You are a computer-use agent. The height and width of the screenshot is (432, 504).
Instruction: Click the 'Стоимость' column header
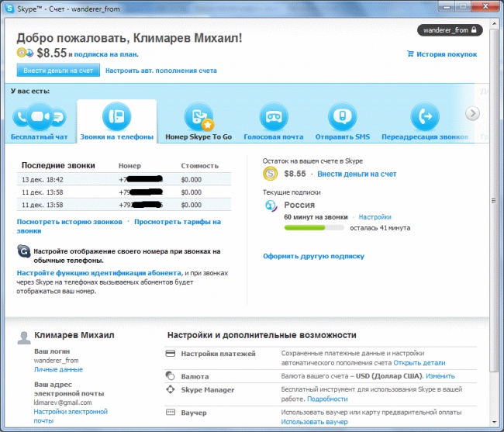(x=199, y=166)
